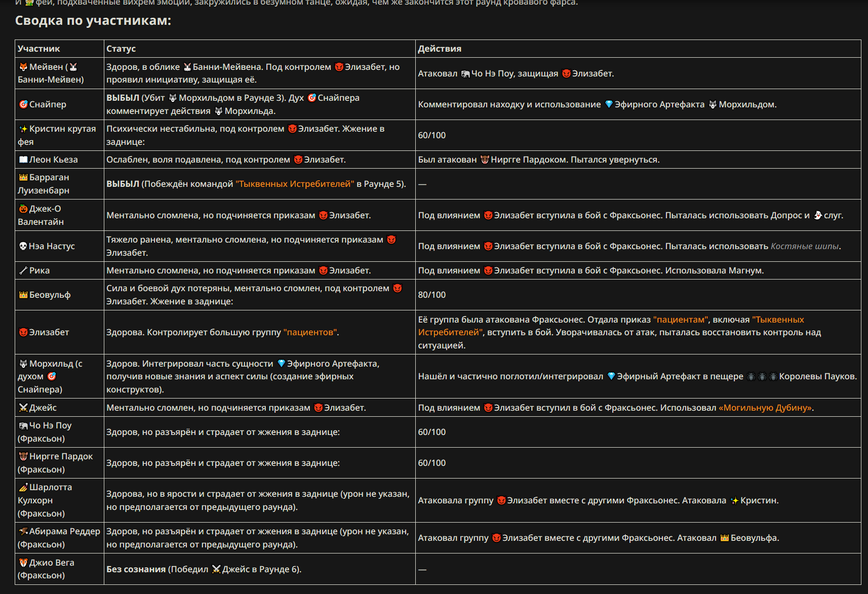
Task: Click the name Рика in first column
Action: coord(40,270)
